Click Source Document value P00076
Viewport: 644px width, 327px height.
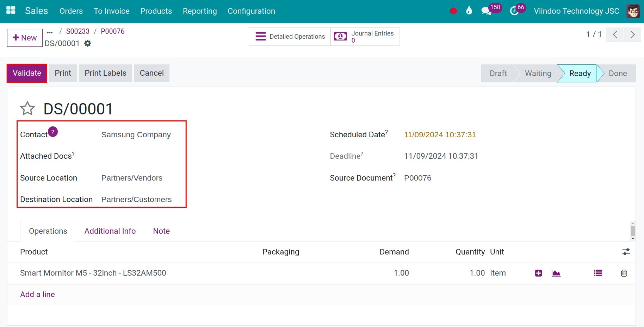417,178
